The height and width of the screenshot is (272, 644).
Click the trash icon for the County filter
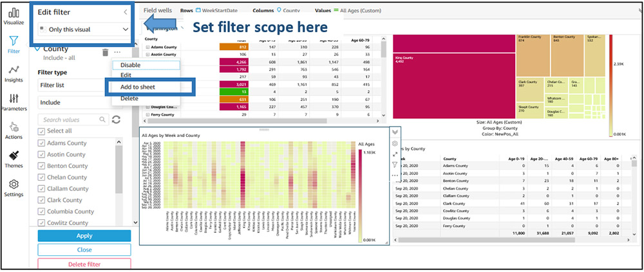tap(105, 52)
